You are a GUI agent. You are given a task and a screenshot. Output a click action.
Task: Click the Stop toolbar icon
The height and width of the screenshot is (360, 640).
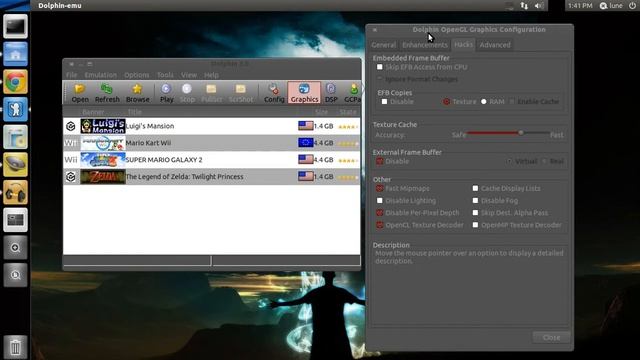pos(187,93)
